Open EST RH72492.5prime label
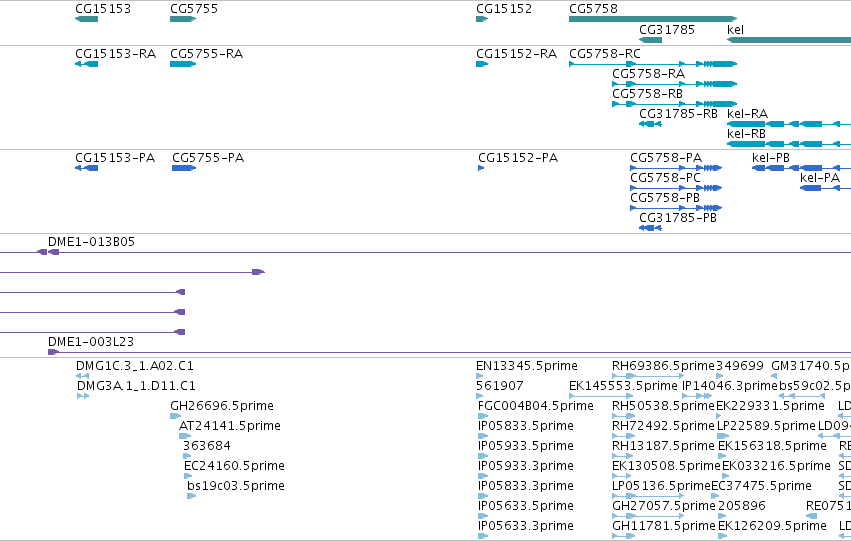The height and width of the screenshot is (541, 851). pyautogui.click(x=663, y=426)
